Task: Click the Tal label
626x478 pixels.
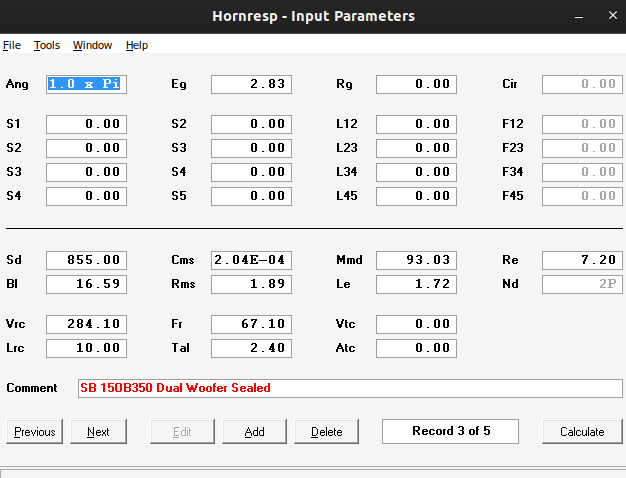Action: tap(180, 348)
